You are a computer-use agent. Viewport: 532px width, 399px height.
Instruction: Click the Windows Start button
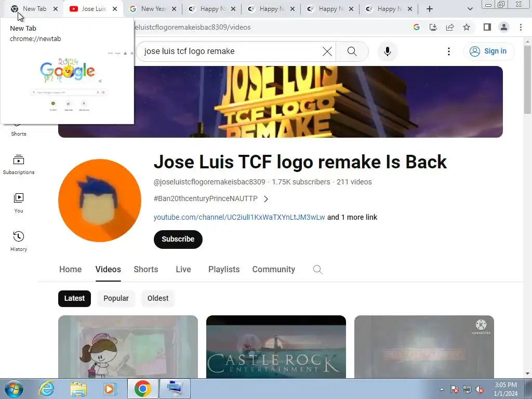coord(14,389)
